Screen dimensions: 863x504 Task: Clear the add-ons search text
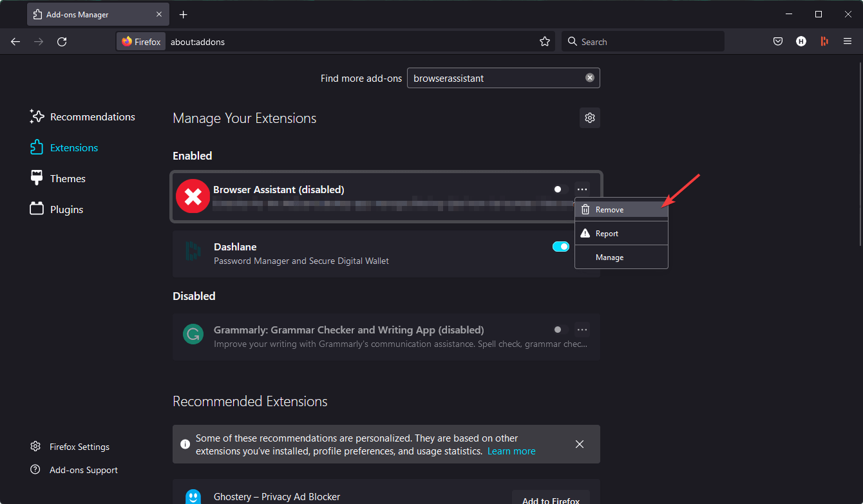click(x=590, y=78)
